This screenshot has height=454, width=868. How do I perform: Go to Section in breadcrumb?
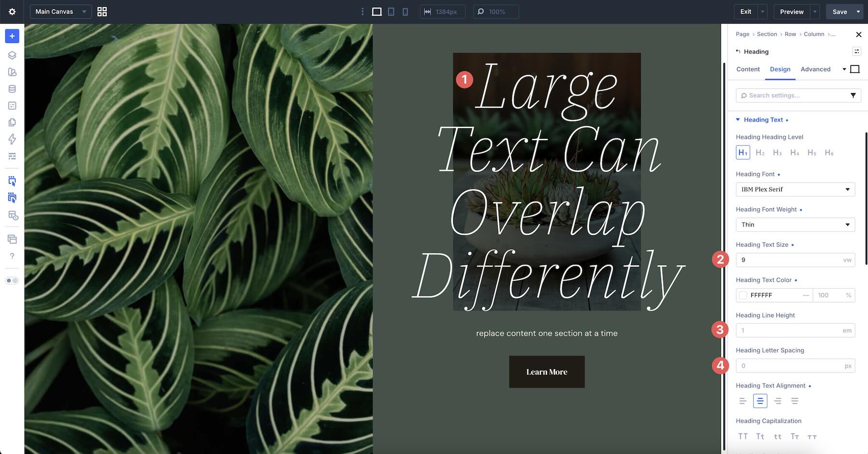[x=767, y=34]
